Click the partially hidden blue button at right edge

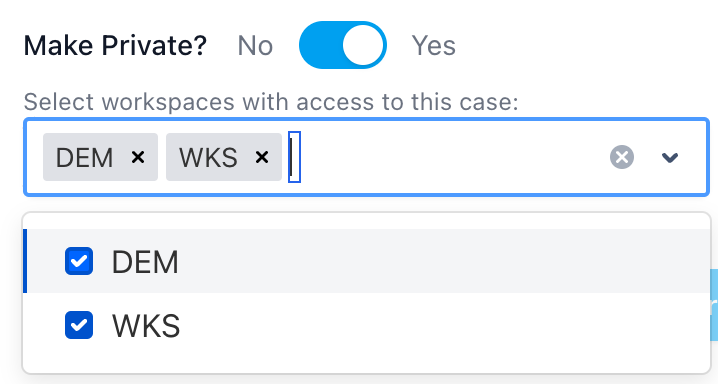click(713, 305)
